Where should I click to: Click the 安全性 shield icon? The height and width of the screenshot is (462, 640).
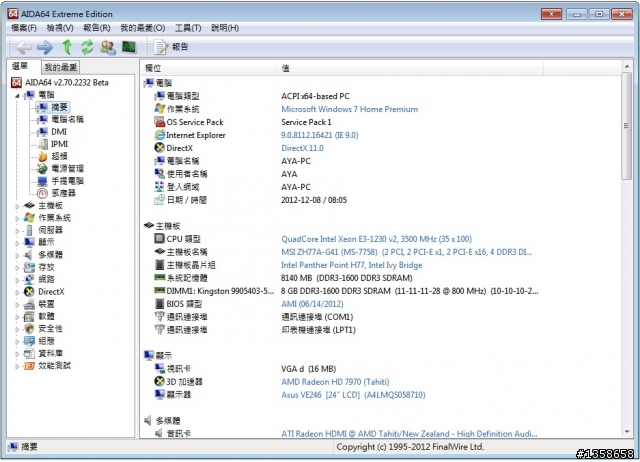[x=29, y=329]
